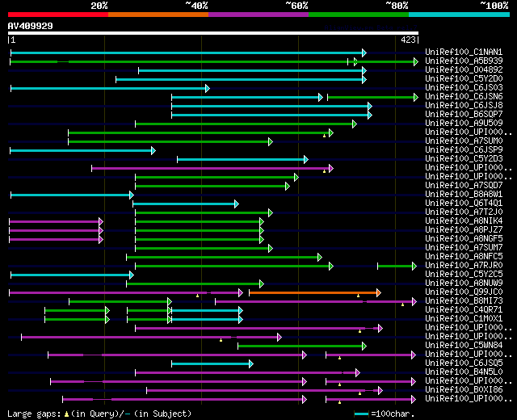The image size is (517, 420).
Task: Click the green alignment segment in the A8PJZ7 row
Action: [200, 230]
